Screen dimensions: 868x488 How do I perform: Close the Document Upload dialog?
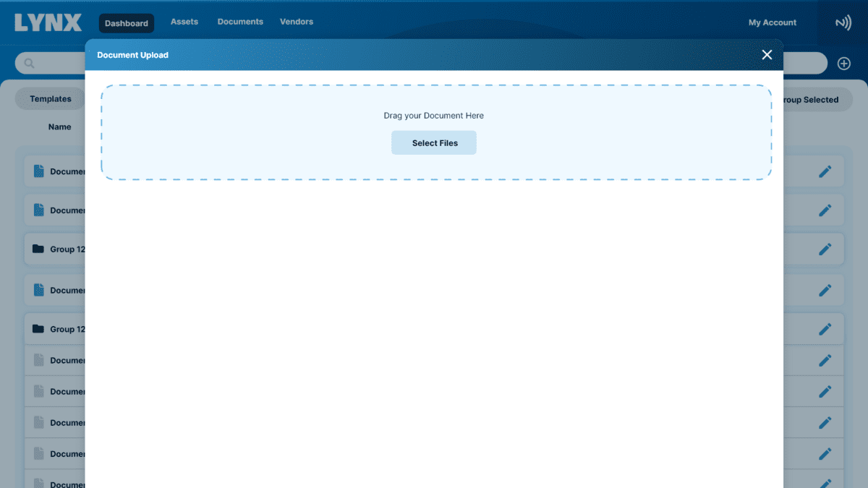[767, 55]
